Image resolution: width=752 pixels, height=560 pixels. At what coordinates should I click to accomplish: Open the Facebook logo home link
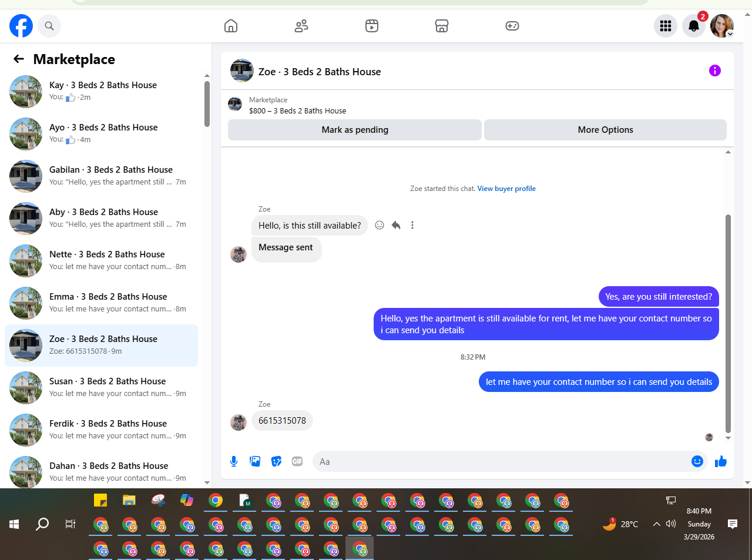[x=21, y=26]
